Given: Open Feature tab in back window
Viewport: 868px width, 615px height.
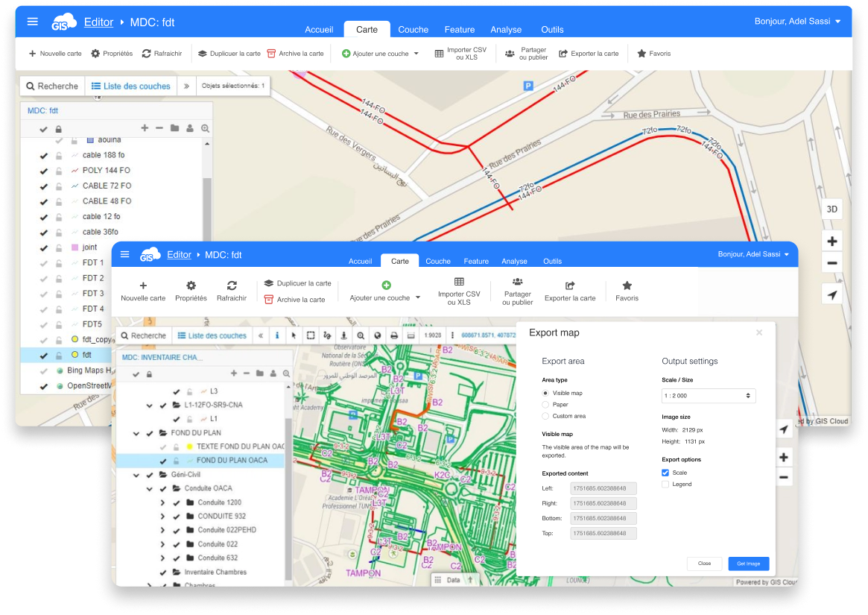Looking at the screenshot, I should point(460,29).
